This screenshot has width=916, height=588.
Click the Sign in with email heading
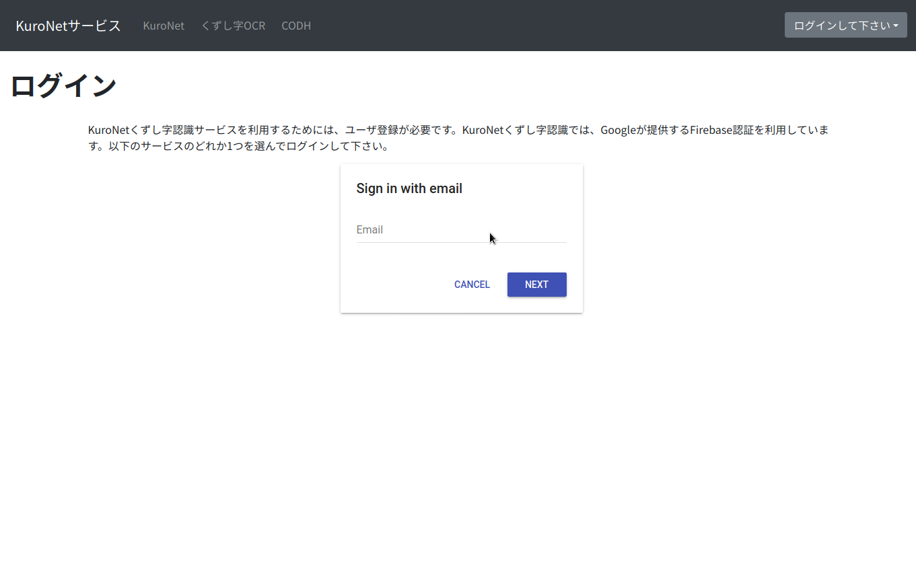click(409, 188)
